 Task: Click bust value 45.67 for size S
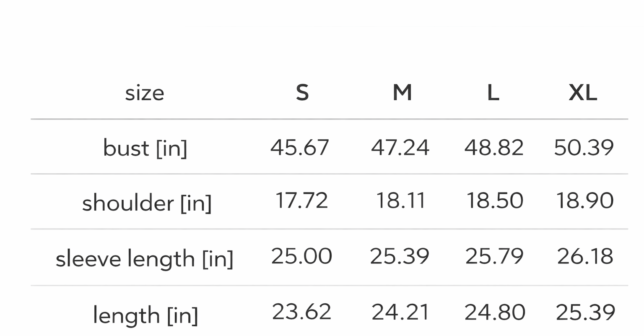point(300,147)
